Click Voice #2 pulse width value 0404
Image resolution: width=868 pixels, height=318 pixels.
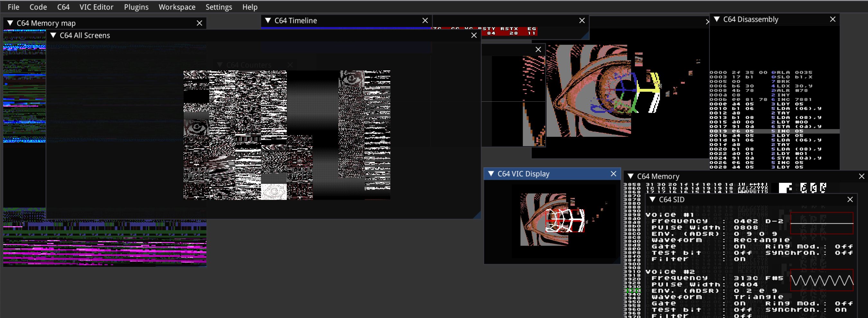pos(746,285)
